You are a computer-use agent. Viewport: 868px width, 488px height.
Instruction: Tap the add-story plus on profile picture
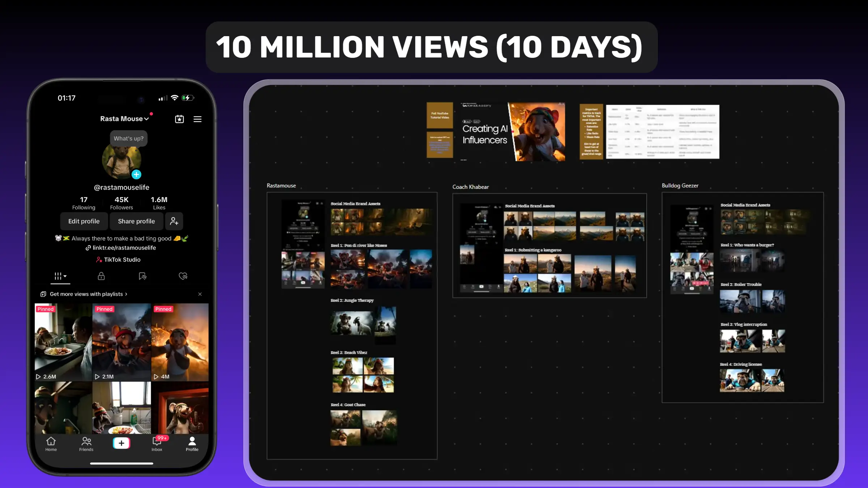click(136, 175)
